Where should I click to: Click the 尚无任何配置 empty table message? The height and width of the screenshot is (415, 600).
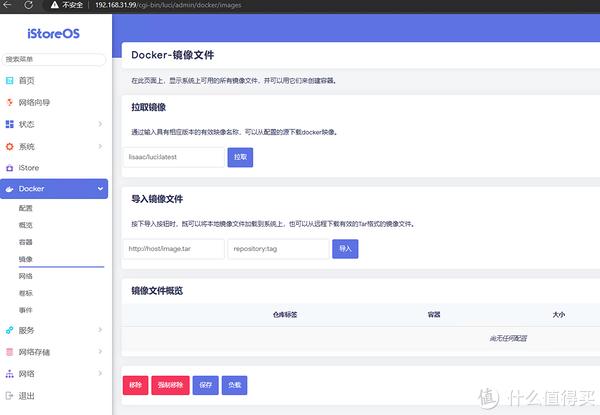pyautogui.click(x=509, y=339)
